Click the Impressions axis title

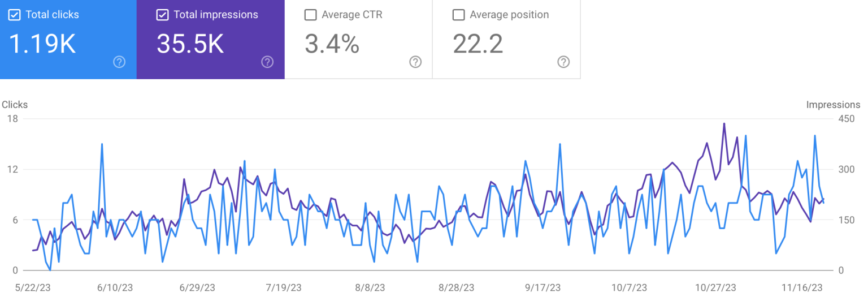pyautogui.click(x=833, y=105)
